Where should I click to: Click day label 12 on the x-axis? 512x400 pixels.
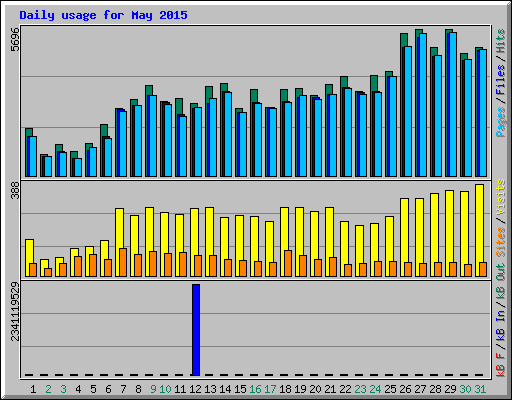[x=195, y=389]
